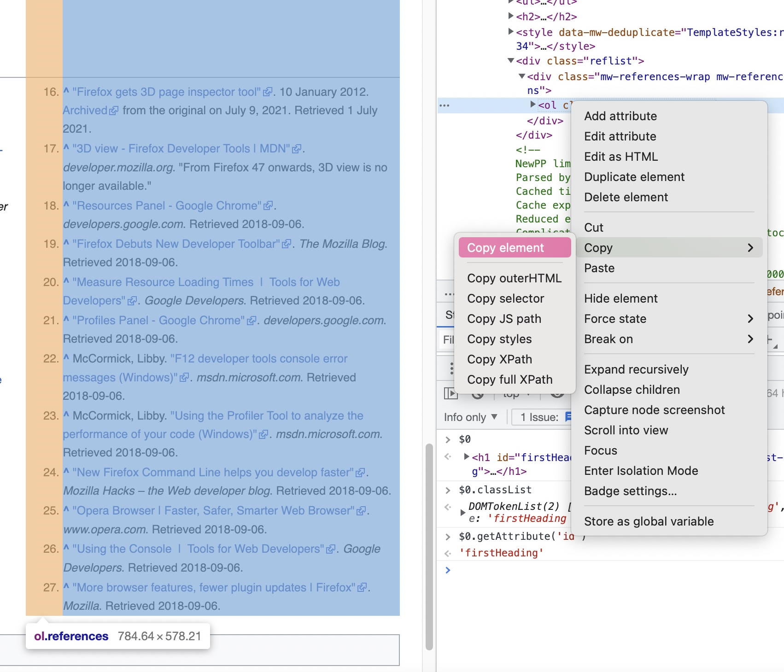Select Edit as HTML
Viewport: 784px width, 672px height.
[669, 157]
